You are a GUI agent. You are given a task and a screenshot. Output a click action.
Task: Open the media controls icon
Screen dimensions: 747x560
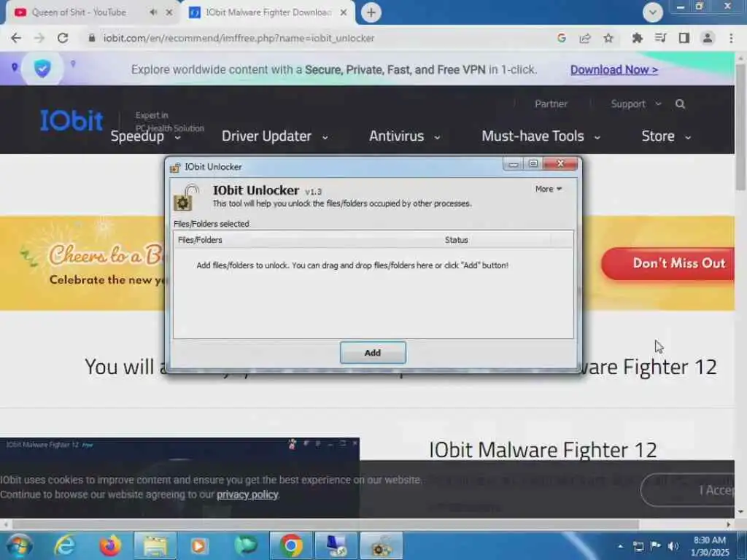pyautogui.click(x=660, y=38)
